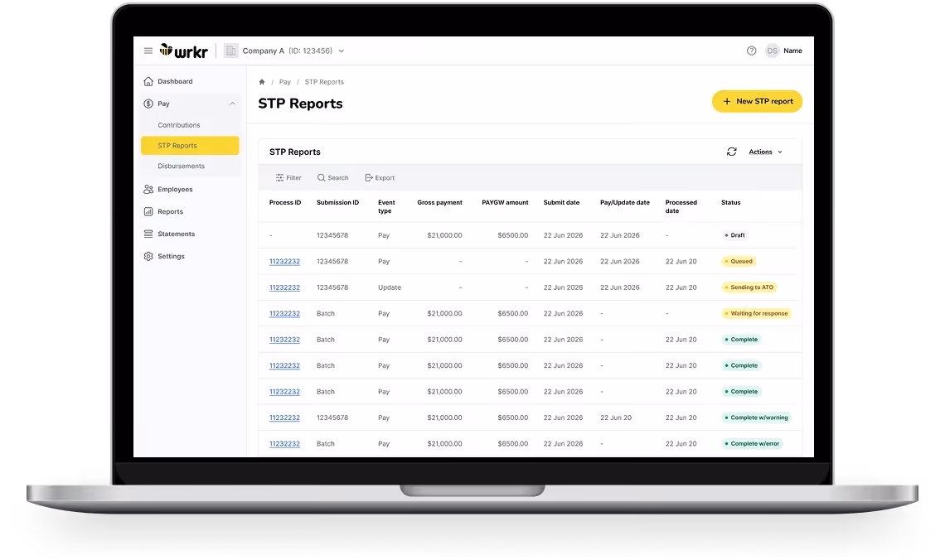The width and height of the screenshot is (945, 560).
Task: Export the STP reports list
Action: tap(380, 177)
